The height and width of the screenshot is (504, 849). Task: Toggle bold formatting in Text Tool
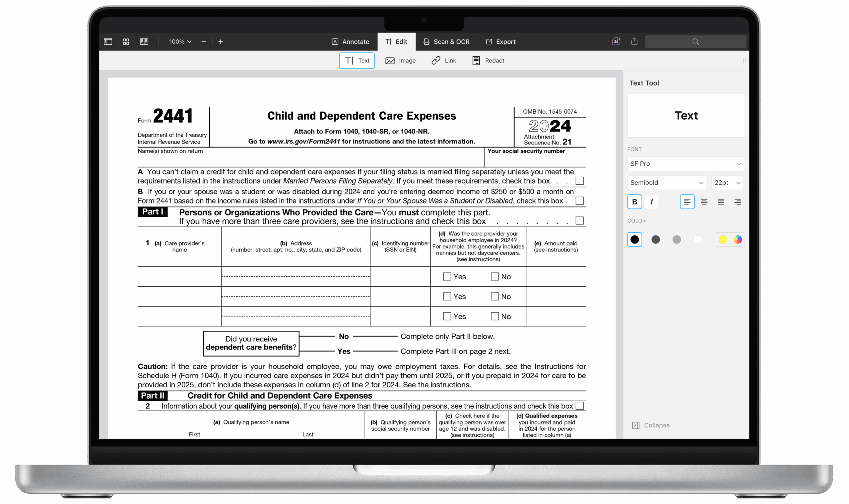[634, 201]
